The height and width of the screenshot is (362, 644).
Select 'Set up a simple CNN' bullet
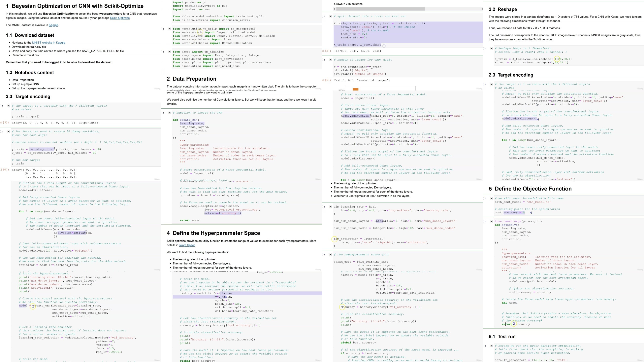click(x=25, y=84)
